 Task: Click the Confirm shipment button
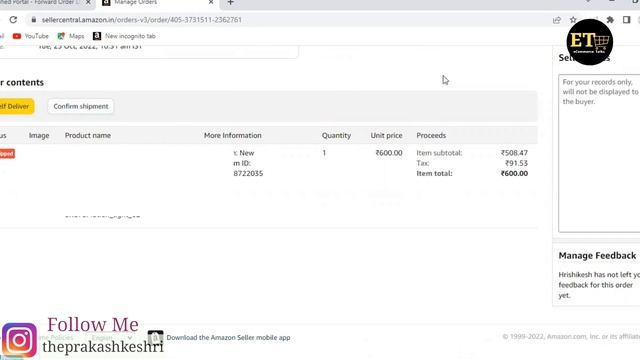(x=81, y=106)
